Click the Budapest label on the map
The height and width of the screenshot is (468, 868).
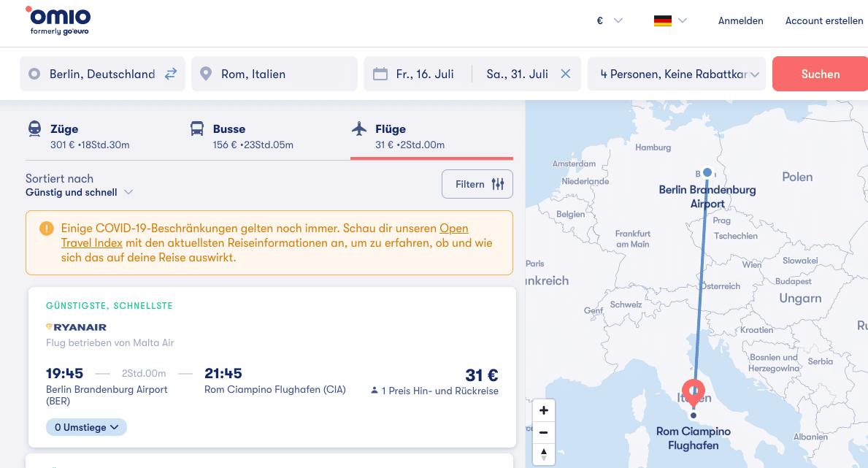(794, 281)
